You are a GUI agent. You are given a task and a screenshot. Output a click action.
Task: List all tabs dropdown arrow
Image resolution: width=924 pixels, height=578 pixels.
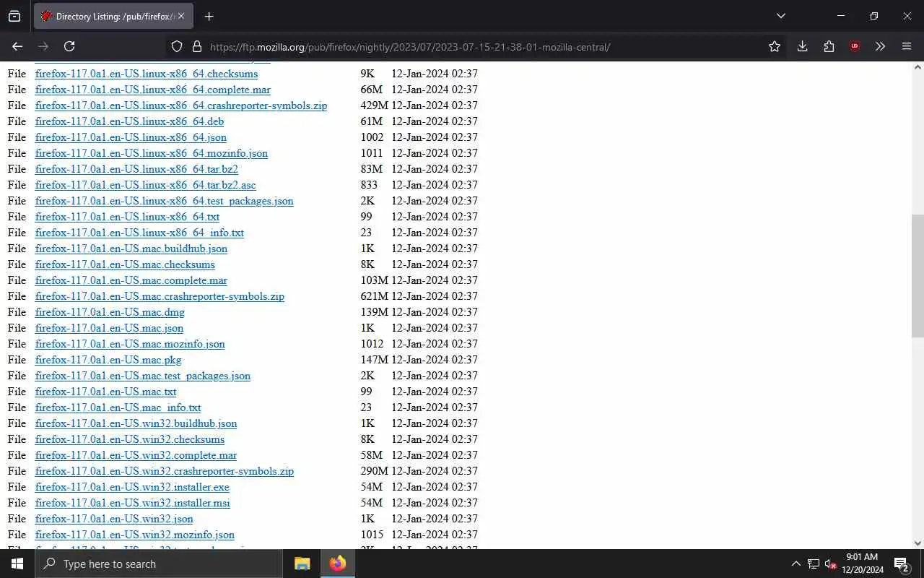coord(781,16)
